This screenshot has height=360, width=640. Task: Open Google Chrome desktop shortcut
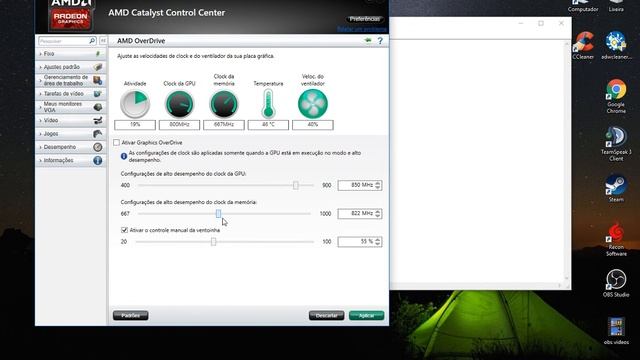(616, 96)
